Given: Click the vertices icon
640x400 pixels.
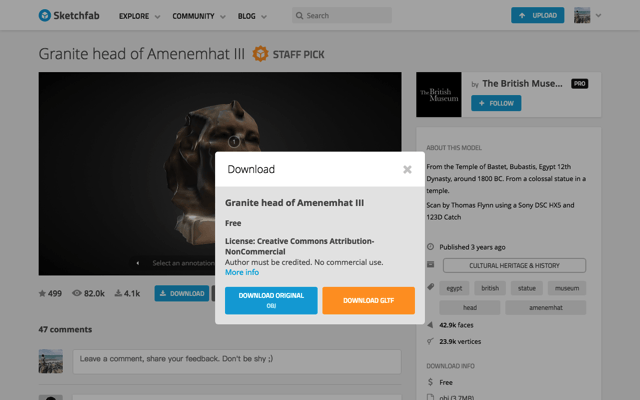Looking at the screenshot, I should pyautogui.click(x=430, y=341).
